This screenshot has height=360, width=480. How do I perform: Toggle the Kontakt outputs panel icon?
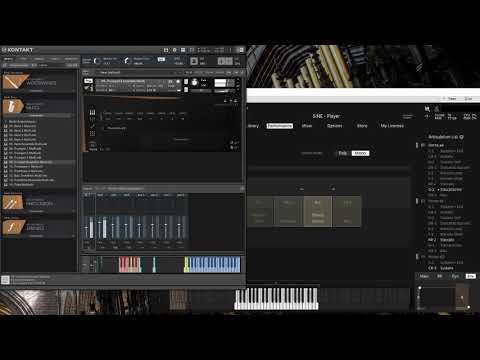pyautogui.click(x=183, y=50)
